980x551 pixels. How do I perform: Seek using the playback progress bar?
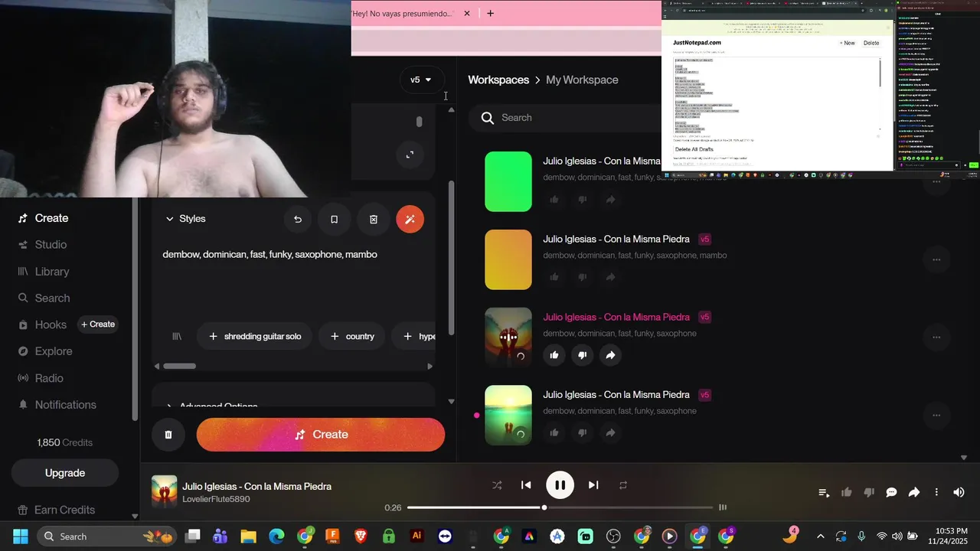pos(560,507)
